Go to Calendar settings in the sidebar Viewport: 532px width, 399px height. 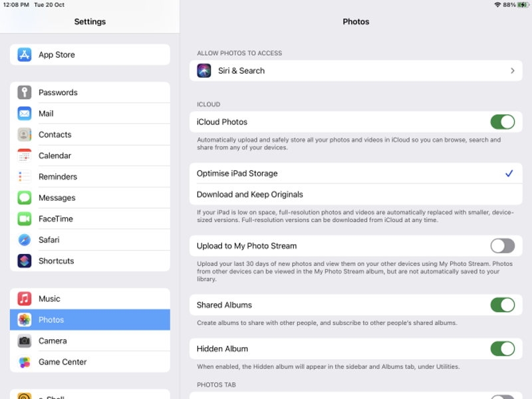click(x=55, y=156)
